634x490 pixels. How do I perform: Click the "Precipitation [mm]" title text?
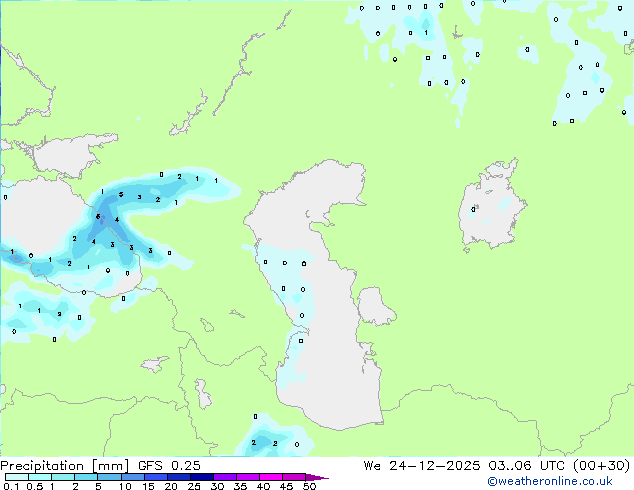coord(65,466)
